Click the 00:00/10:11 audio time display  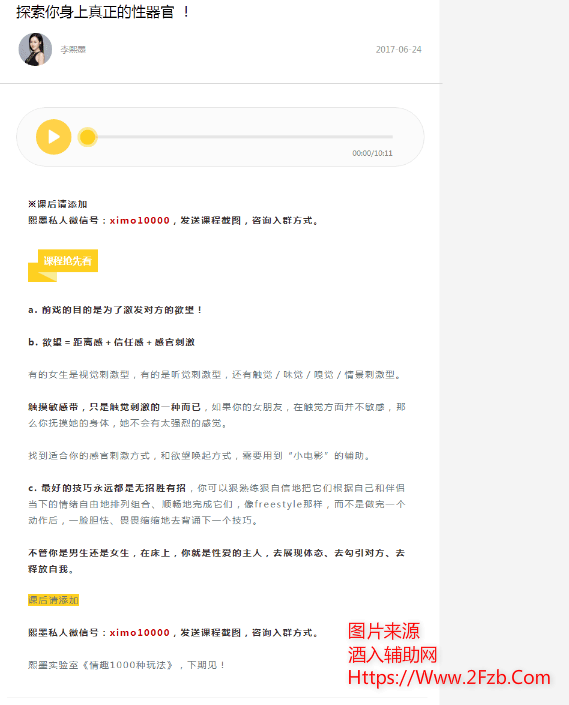pyautogui.click(x=372, y=153)
